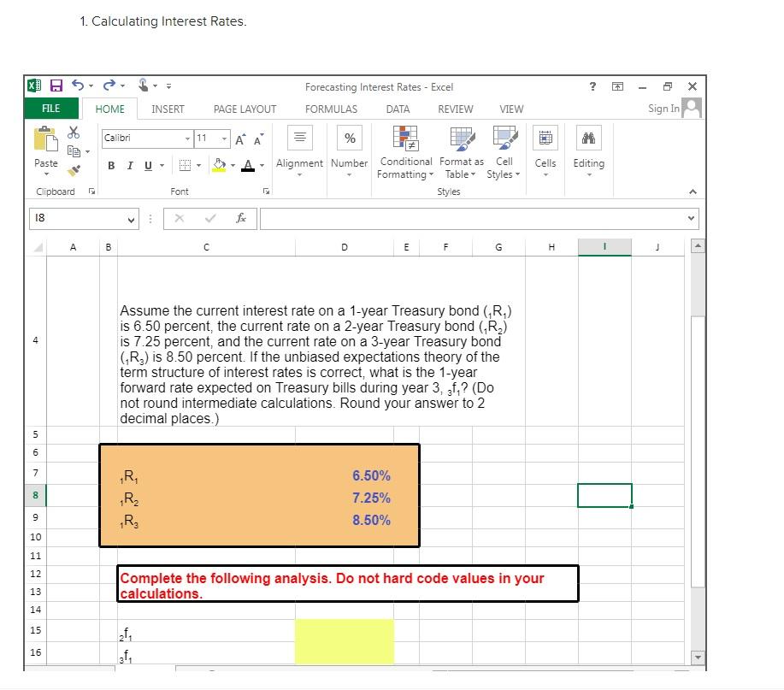The image size is (784, 690).
Task: Open the borders dropdown arrow
Action: (199, 166)
